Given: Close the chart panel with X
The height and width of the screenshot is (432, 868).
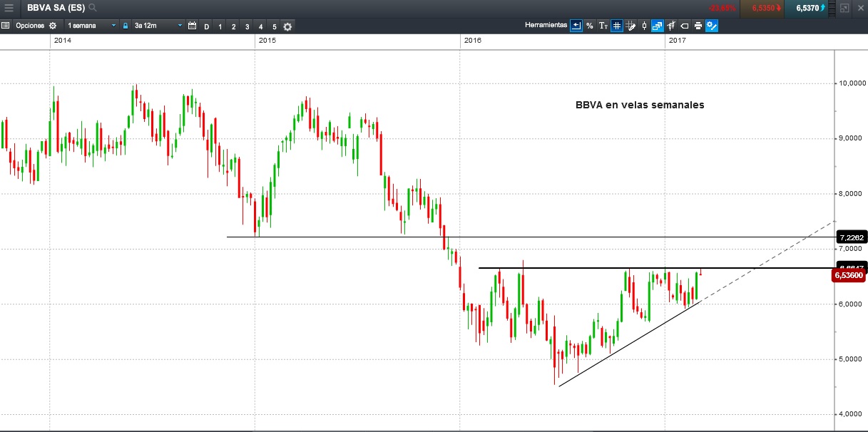Looking at the screenshot, I should point(859,8).
